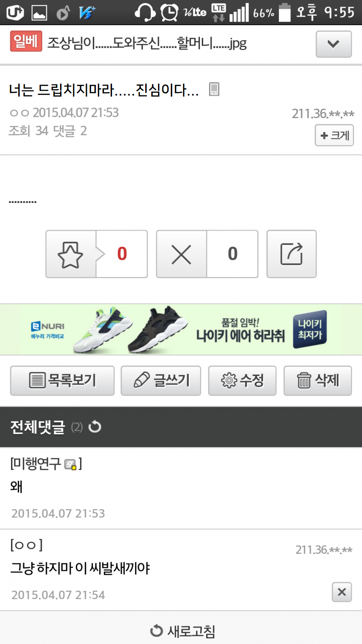Tap the 일베 red logo badge

(x=26, y=41)
